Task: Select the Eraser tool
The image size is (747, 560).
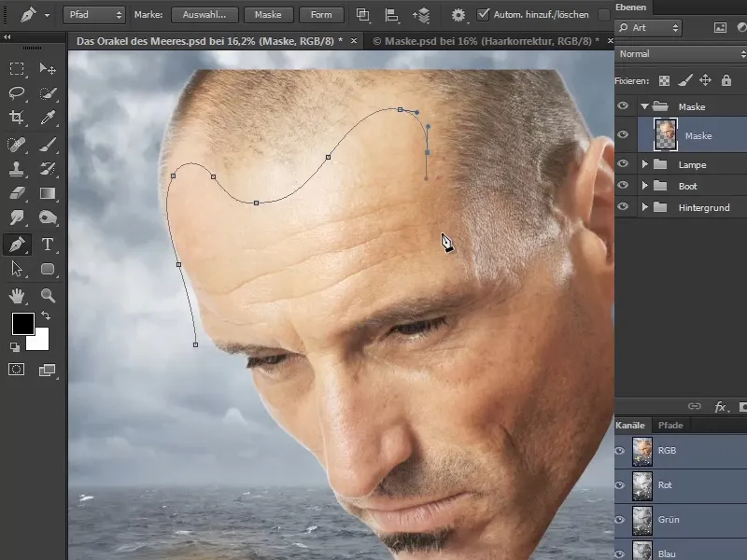Action: [17, 193]
